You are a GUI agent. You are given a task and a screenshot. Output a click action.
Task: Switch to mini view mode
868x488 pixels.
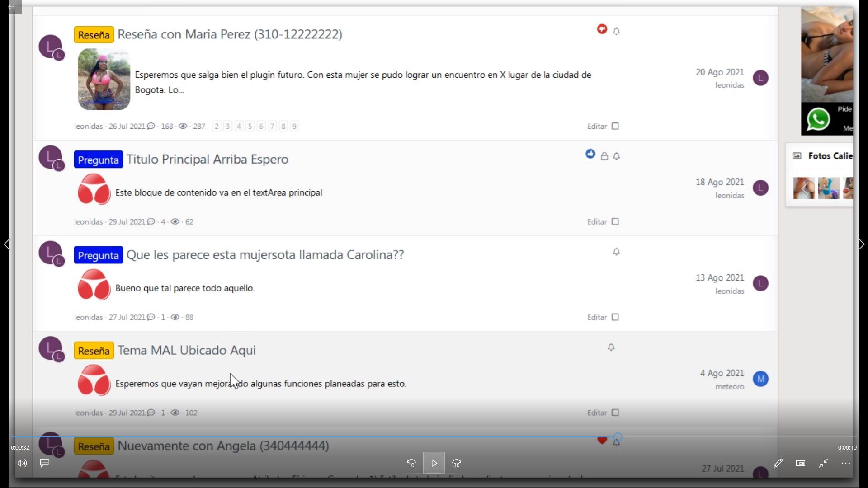801,463
